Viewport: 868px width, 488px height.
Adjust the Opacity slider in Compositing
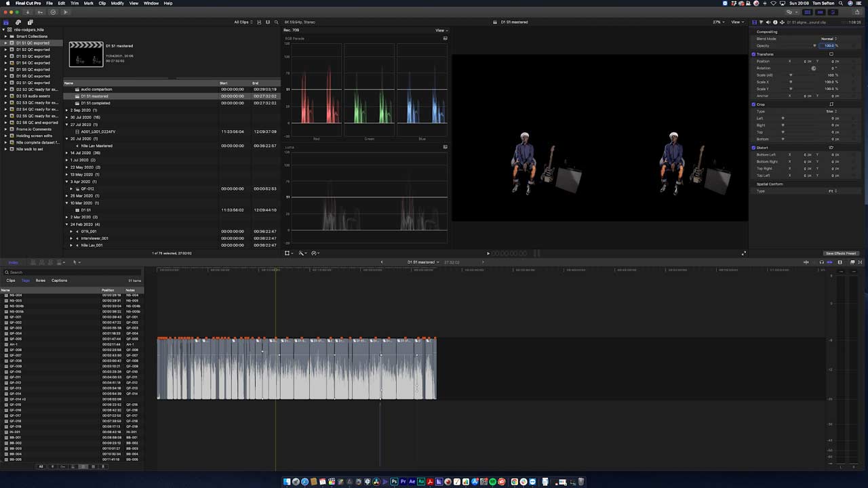tap(814, 45)
